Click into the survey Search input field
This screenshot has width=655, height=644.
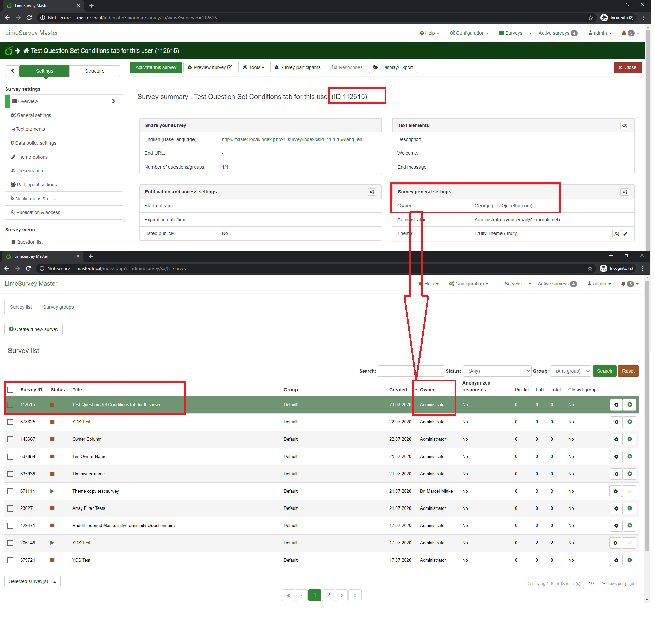[396, 371]
